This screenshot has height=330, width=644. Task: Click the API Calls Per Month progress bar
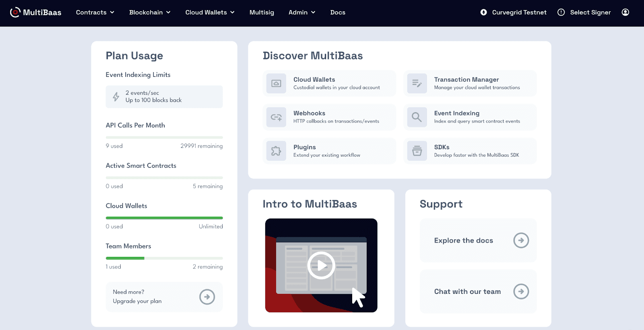point(164,137)
